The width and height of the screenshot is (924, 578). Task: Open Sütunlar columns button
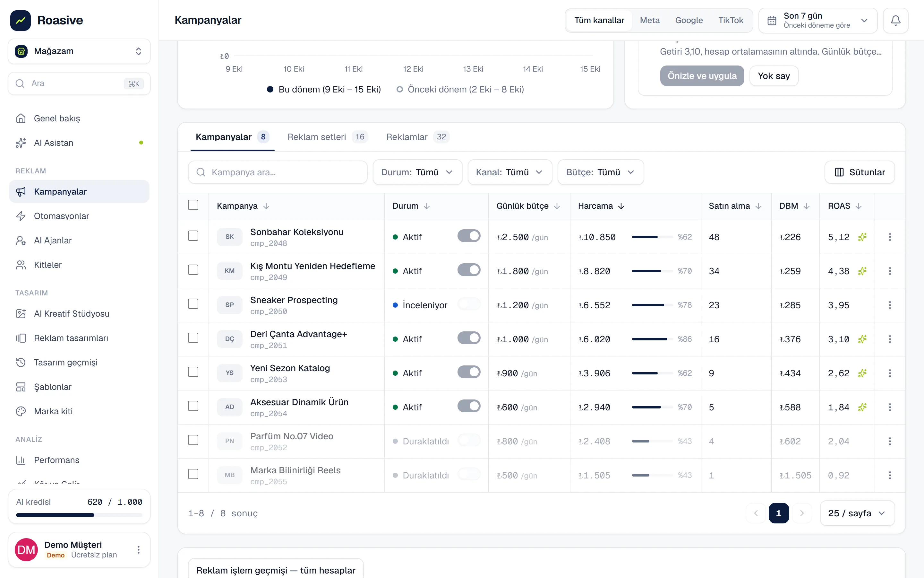click(860, 172)
